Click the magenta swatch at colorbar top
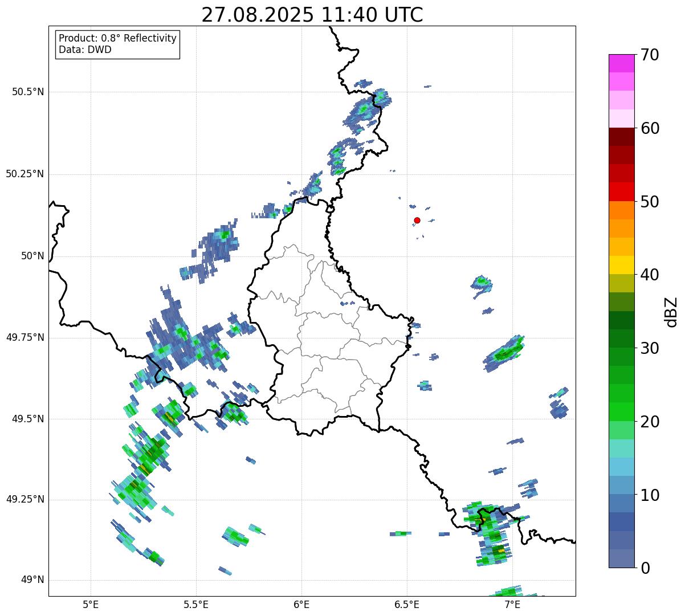The image size is (685, 616). (x=621, y=63)
